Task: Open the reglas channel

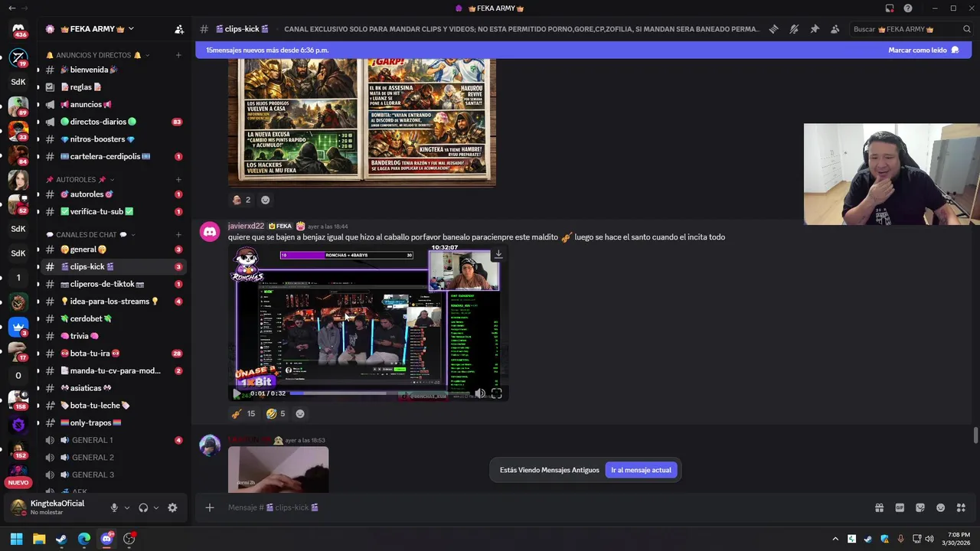Action: [x=113, y=87]
